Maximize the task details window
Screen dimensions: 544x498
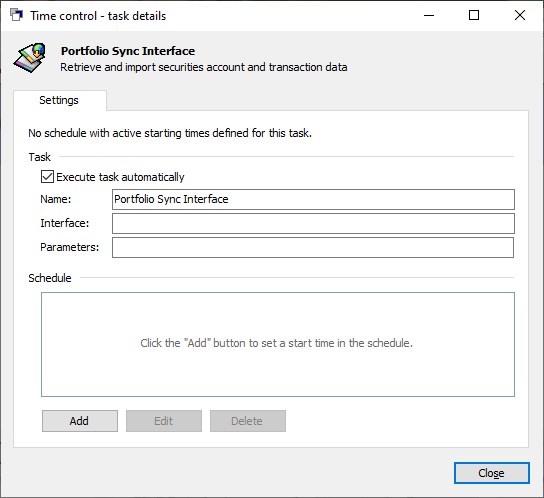click(474, 15)
